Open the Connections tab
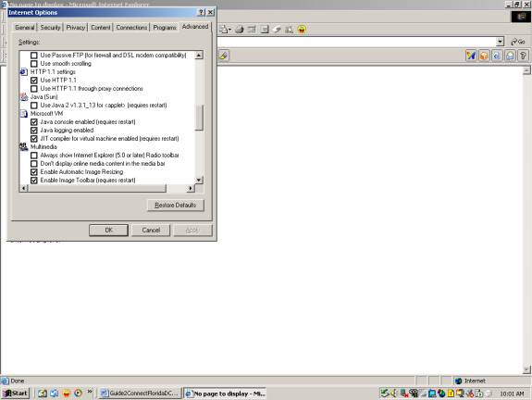Viewport: 532px width, 400px height. pos(131,28)
